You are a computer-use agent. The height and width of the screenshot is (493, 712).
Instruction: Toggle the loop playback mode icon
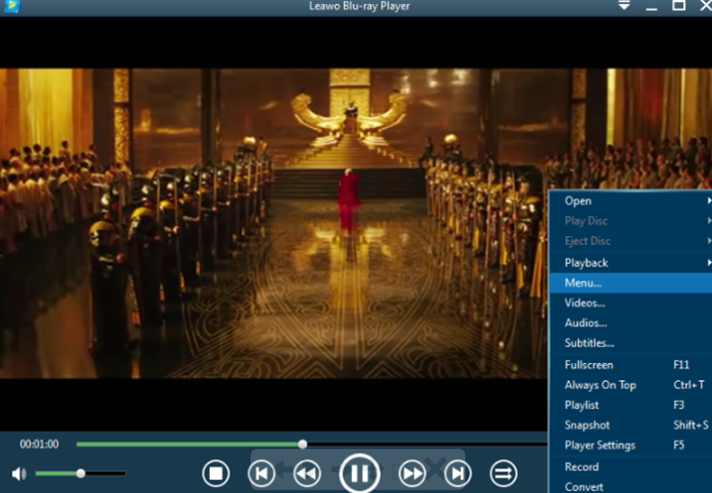(503, 473)
